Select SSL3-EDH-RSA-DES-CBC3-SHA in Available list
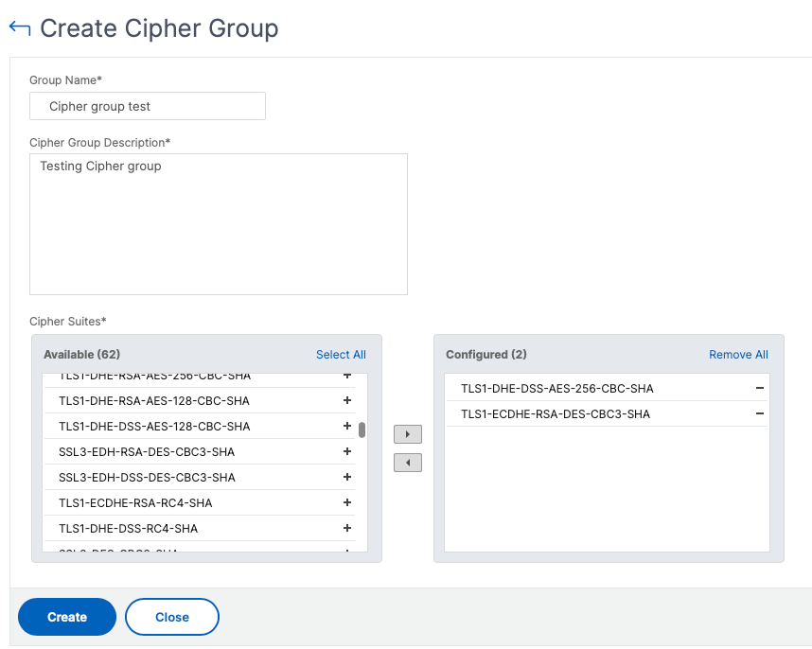Image resolution: width=812 pixels, height=649 pixels. click(x=200, y=451)
